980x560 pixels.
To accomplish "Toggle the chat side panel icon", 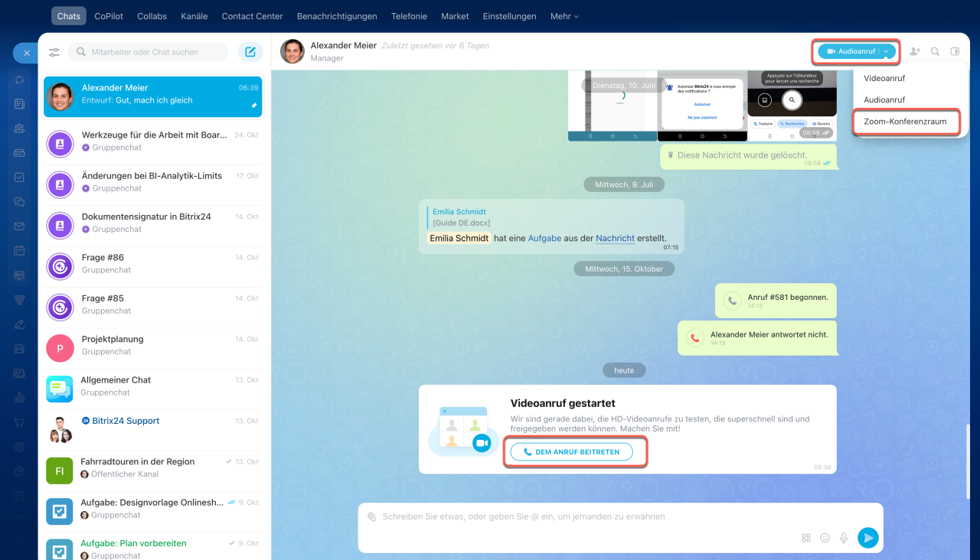I will (x=955, y=52).
